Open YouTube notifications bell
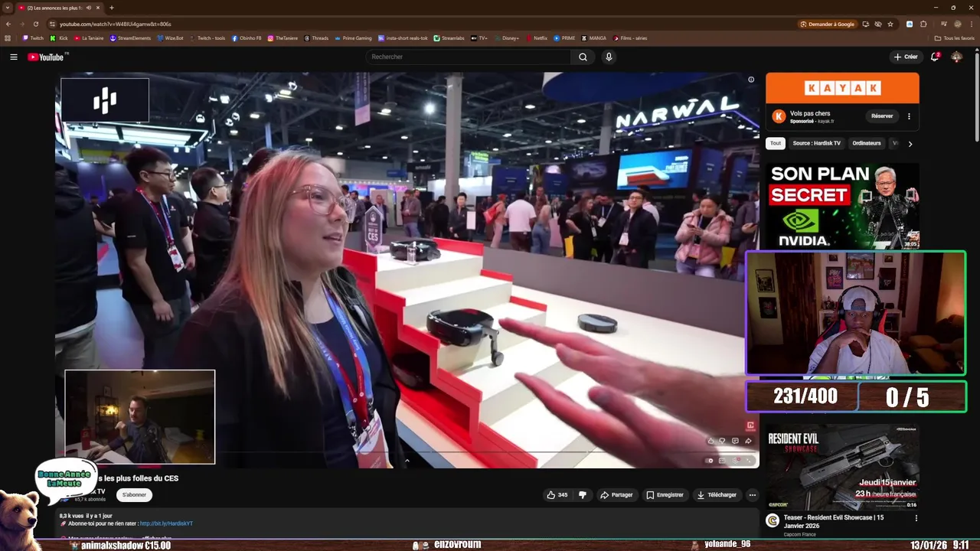This screenshot has width=980, height=551. (x=935, y=57)
